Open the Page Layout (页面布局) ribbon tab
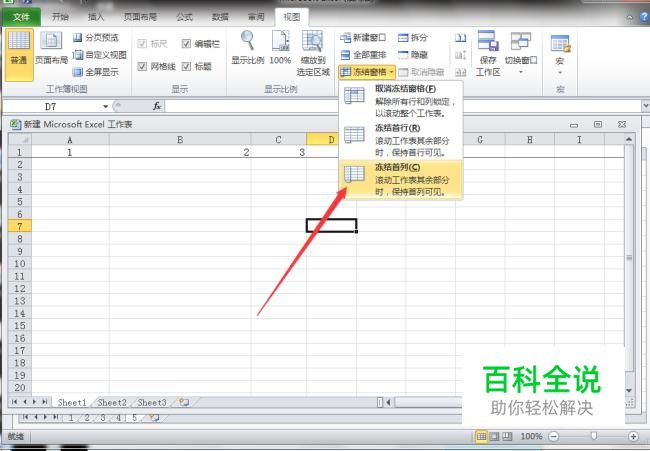650x451 pixels. (x=140, y=17)
